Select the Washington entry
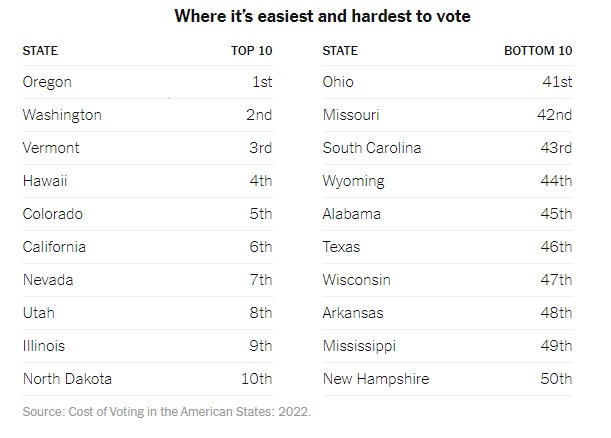The height and width of the screenshot is (438, 611). click(62, 115)
